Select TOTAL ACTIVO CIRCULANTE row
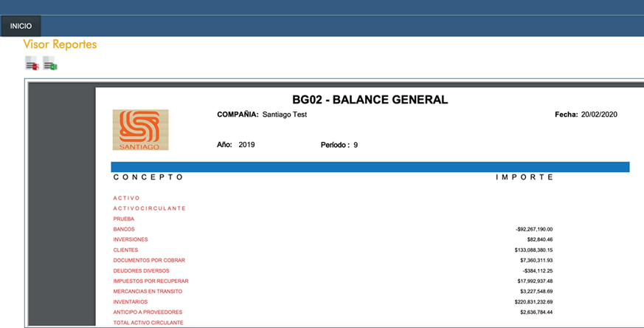The width and height of the screenshot is (644, 328). click(148, 323)
